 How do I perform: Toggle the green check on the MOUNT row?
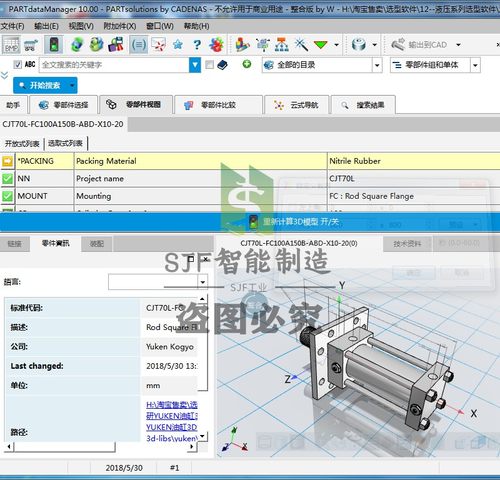[7, 196]
